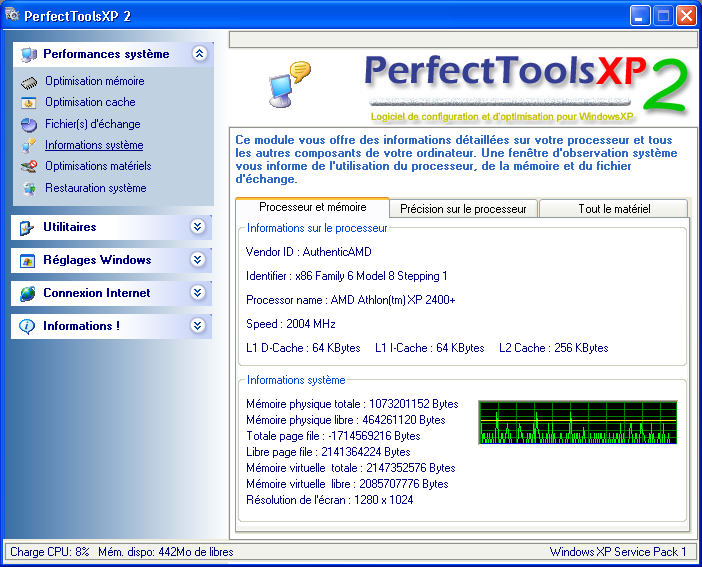Click the Identifier x86 Family 6 line
This screenshot has width=702, height=567.
347,276
